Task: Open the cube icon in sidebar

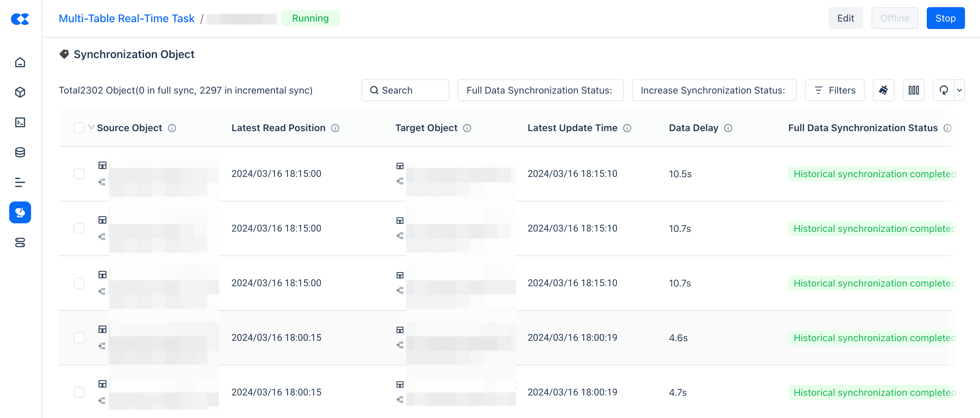Action: 20,92
